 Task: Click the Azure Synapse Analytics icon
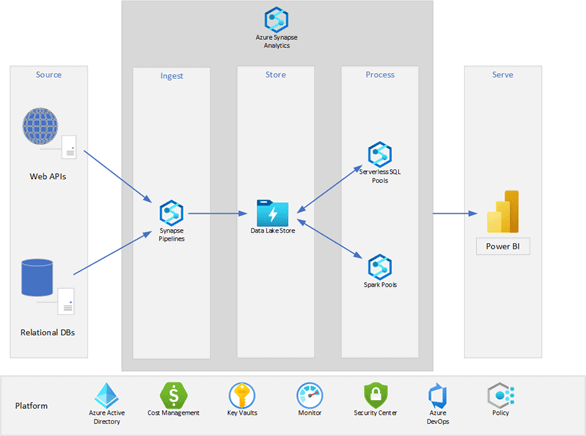tap(276, 19)
